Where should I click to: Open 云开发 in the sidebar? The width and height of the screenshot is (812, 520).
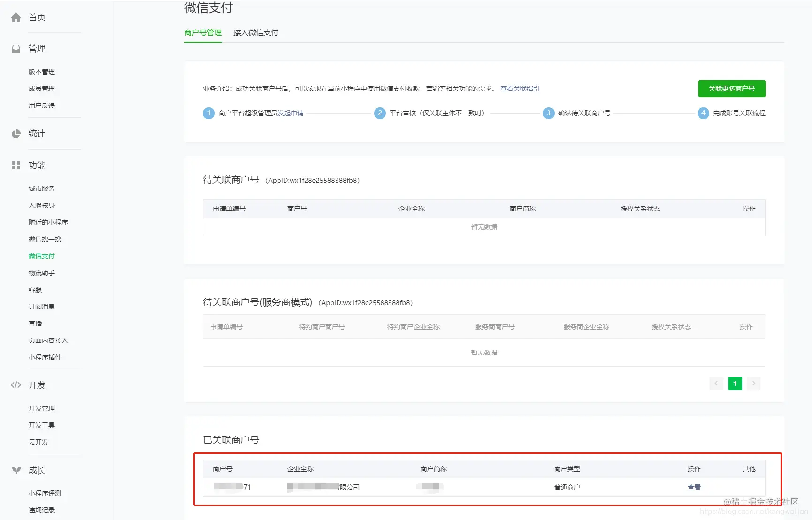[x=38, y=442]
